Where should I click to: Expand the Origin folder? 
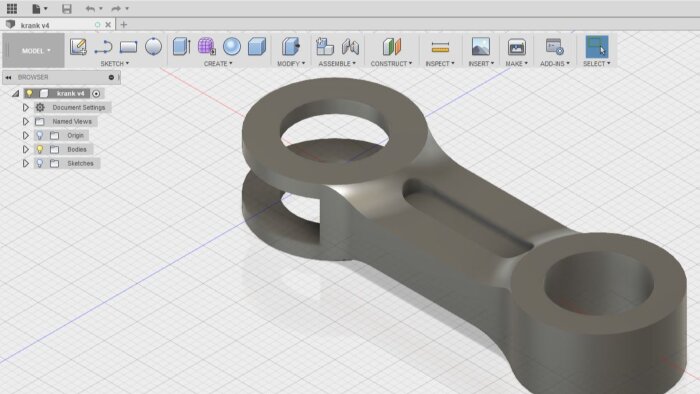pyautogui.click(x=25, y=135)
